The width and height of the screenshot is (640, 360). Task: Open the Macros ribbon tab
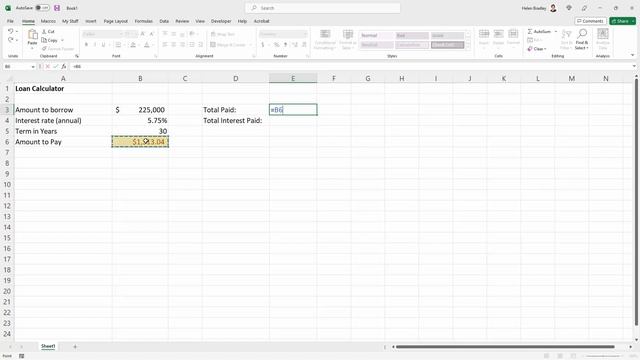tap(48, 21)
